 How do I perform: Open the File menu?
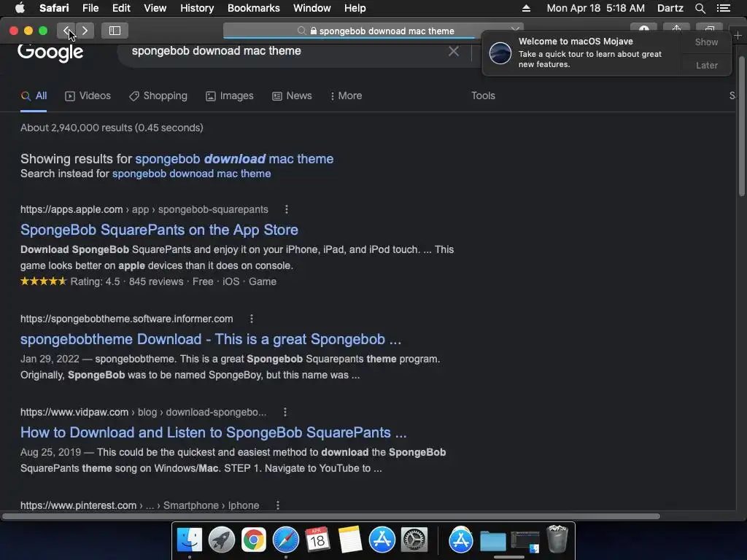90,8
